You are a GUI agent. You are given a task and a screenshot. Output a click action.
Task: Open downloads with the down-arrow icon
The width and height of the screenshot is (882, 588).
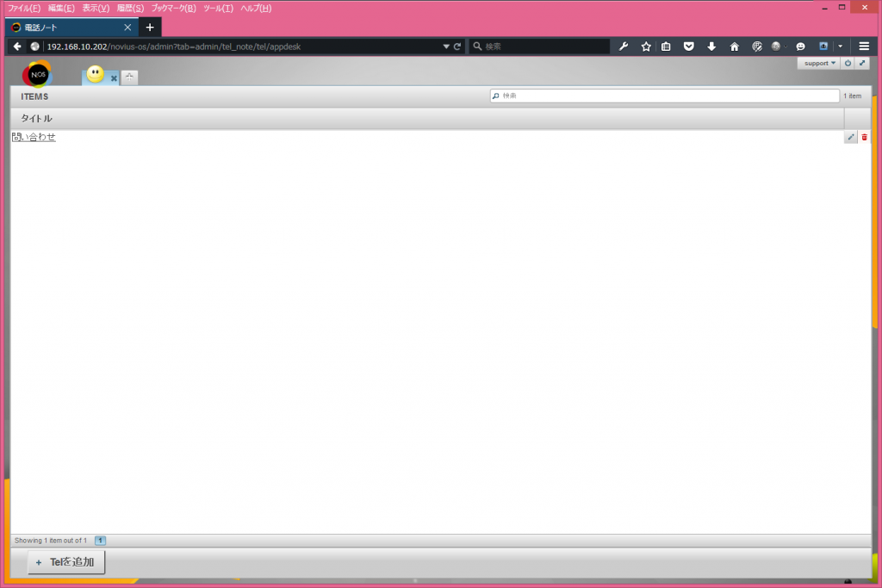[x=711, y=46]
